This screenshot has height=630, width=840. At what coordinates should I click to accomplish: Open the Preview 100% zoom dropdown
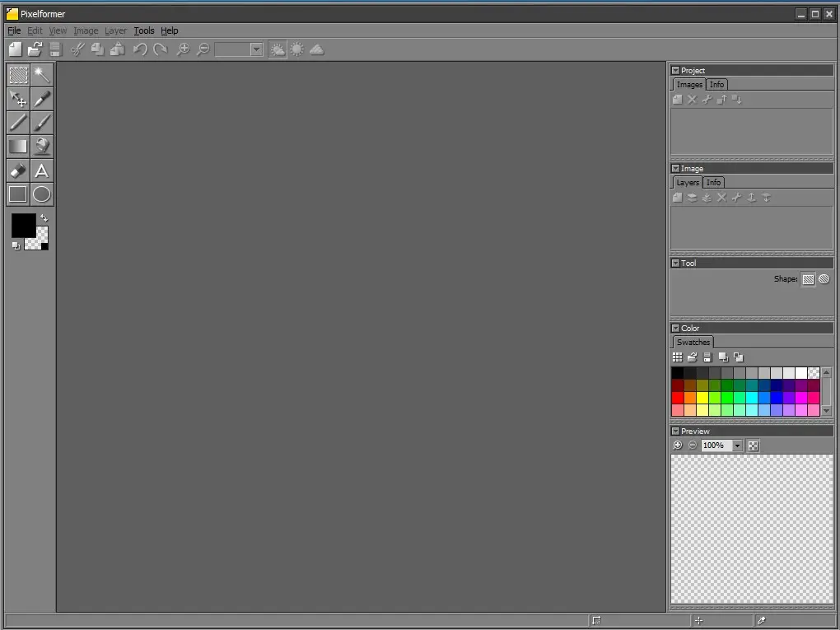738,446
